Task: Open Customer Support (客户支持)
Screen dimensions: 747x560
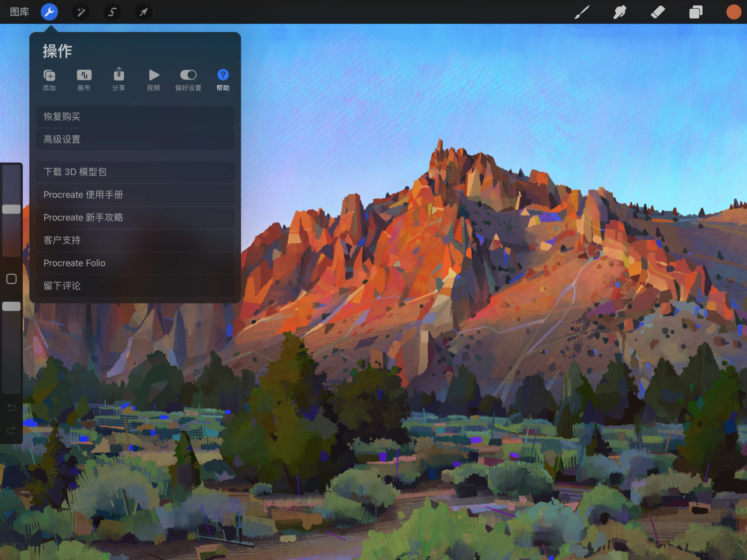Action: pos(135,240)
